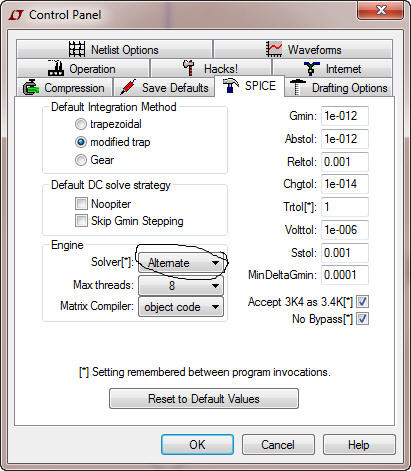This screenshot has height=471, width=411.
Task: Expand the Max threads dropdown
Action: tap(181, 285)
